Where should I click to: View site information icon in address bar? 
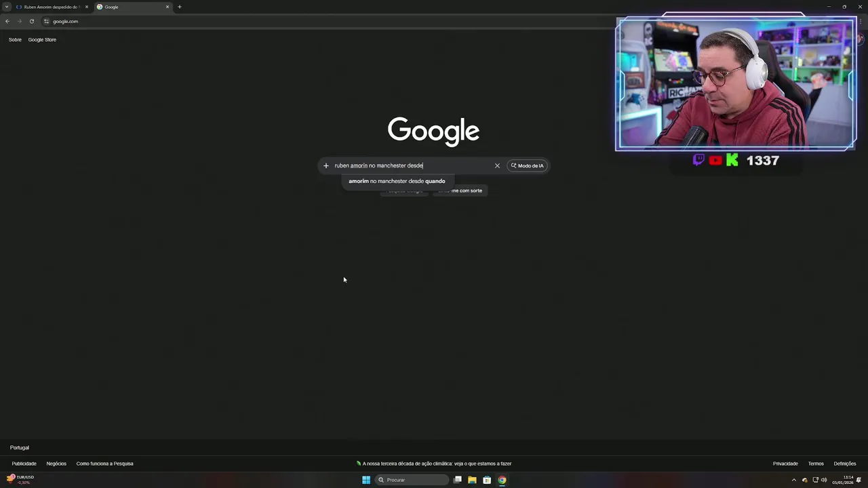click(x=46, y=21)
